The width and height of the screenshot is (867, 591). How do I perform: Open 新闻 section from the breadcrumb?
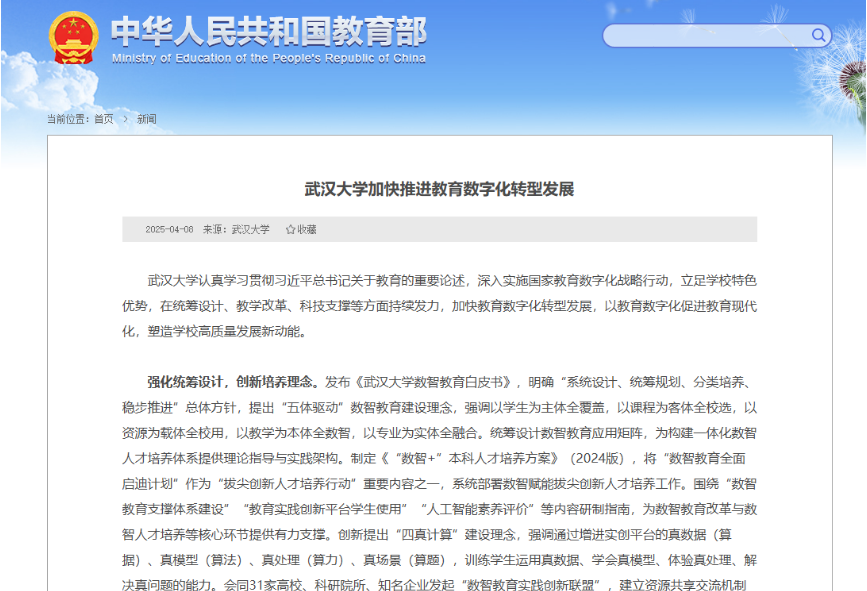click(146, 119)
